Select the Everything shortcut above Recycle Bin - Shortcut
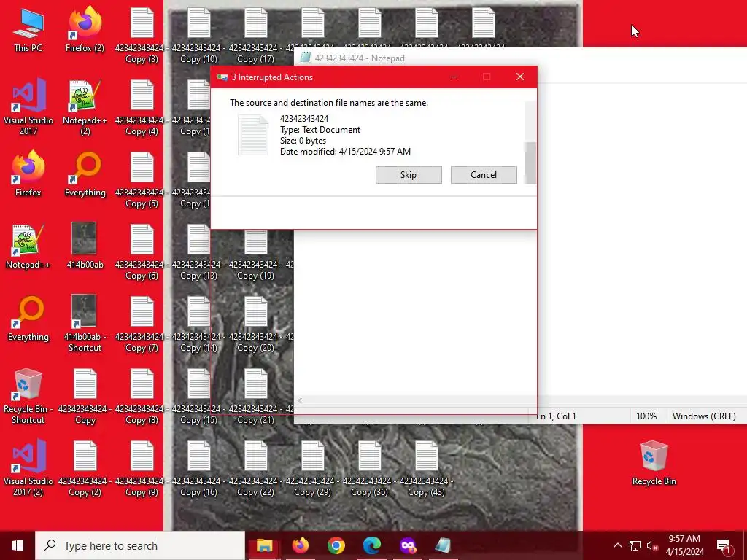The image size is (747, 560). (28, 319)
